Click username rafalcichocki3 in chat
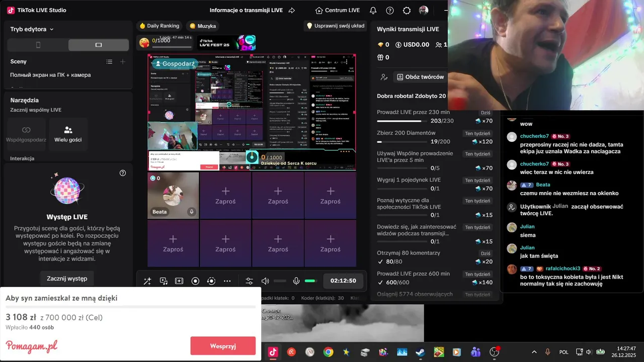The image size is (644, 362). [x=562, y=268]
